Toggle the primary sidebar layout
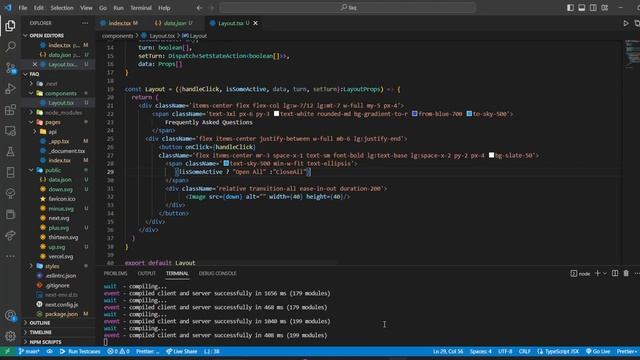This screenshot has width=640, height=360. tap(570, 8)
